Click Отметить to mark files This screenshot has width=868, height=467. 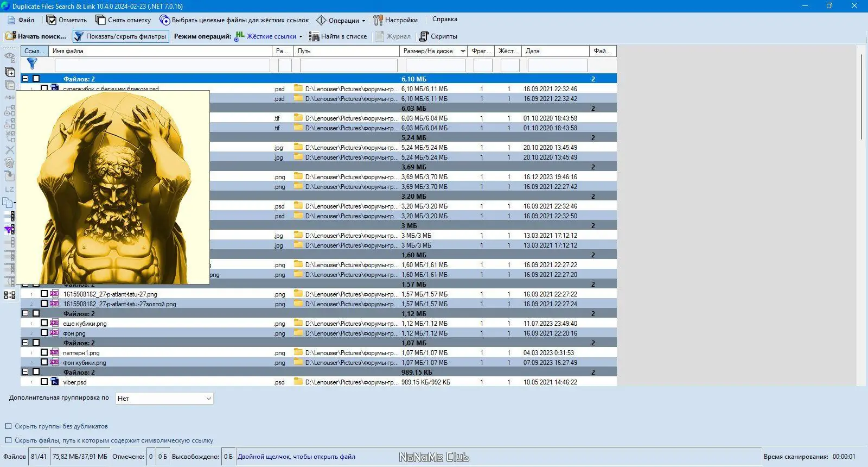click(67, 20)
